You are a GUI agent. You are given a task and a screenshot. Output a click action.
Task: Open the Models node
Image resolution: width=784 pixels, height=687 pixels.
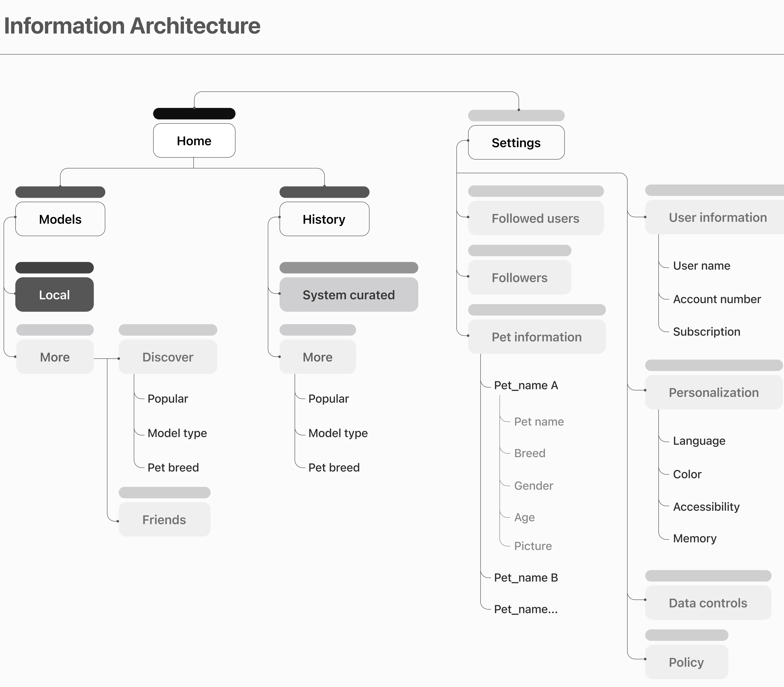point(60,219)
